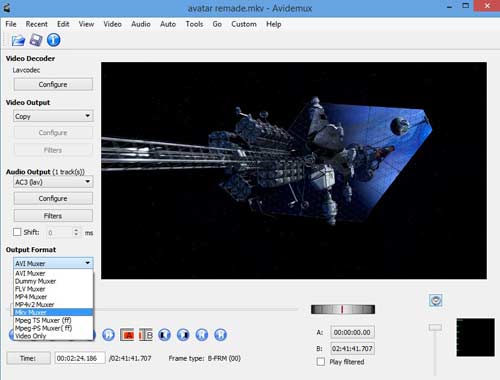Open the Help menu

coord(274,24)
